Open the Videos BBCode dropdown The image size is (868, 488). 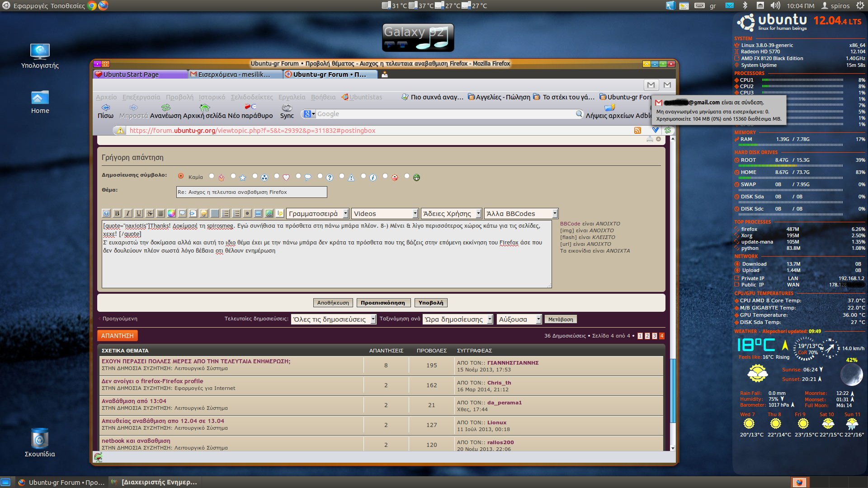(x=385, y=213)
